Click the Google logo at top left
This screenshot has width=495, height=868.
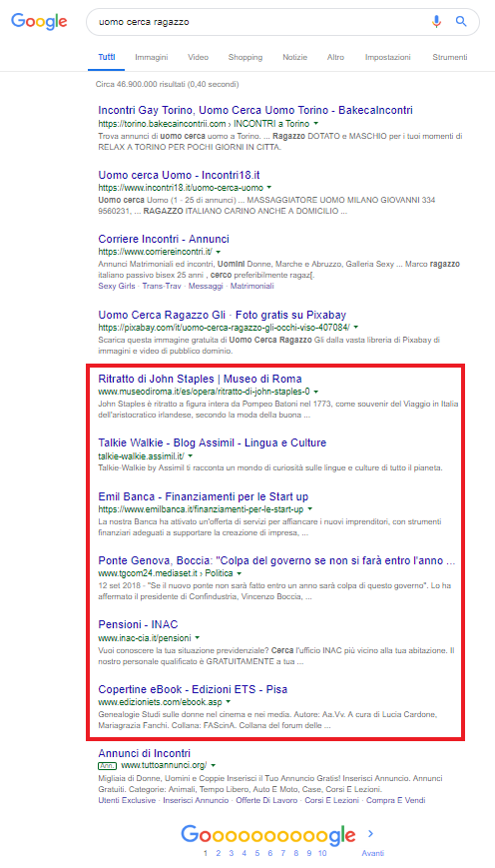point(39,22)
